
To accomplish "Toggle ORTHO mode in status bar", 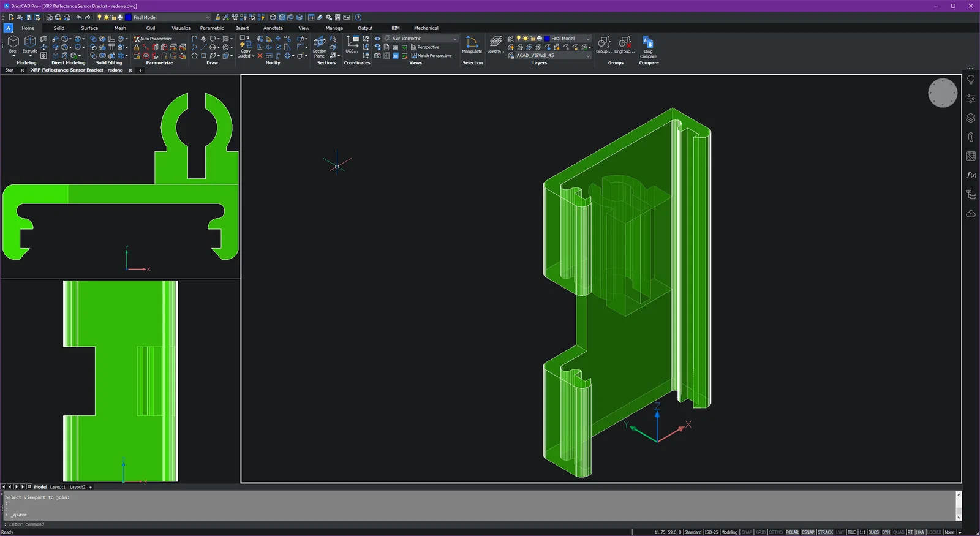I will pos(775,532).
